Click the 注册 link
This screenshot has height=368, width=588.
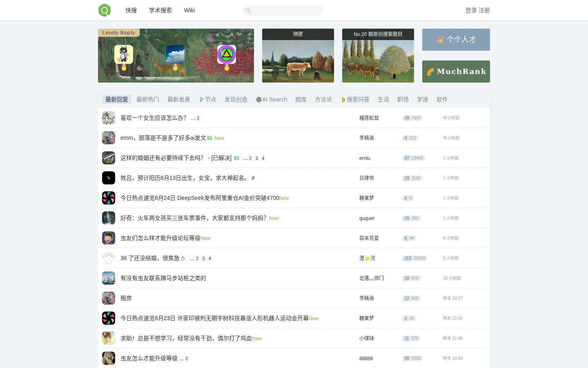[484, 10]
